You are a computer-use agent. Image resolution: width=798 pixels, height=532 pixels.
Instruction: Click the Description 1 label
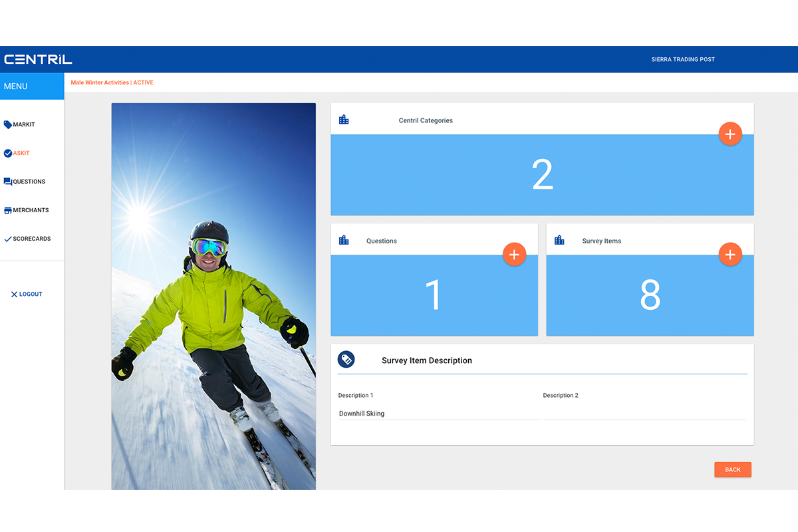pos(356,395)
